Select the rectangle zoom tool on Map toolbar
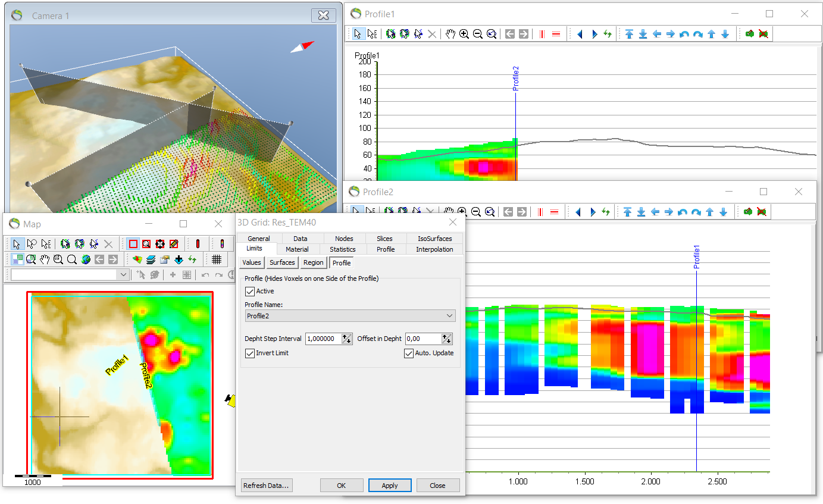Screen dimensions: 823x504 (146, 243)
